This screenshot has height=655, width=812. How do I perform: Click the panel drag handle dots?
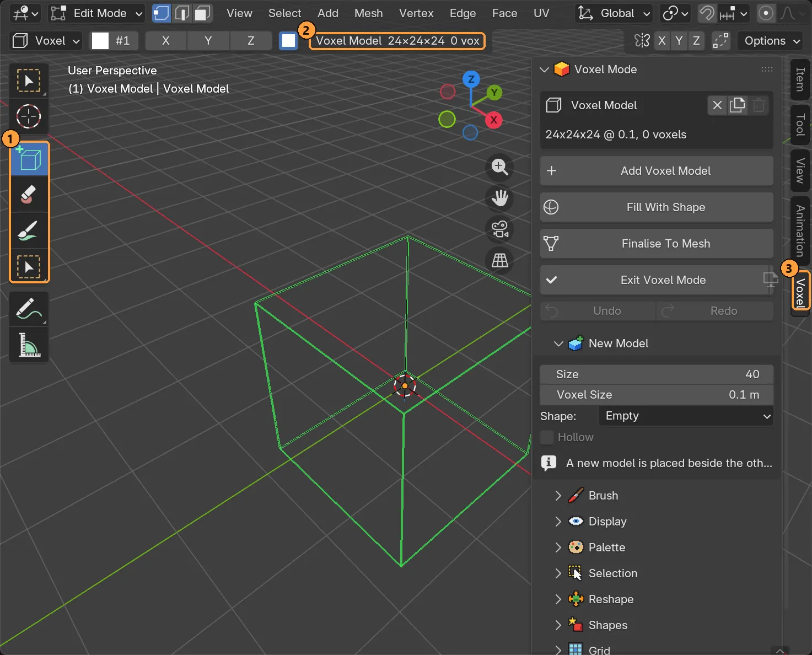point(767,69)
